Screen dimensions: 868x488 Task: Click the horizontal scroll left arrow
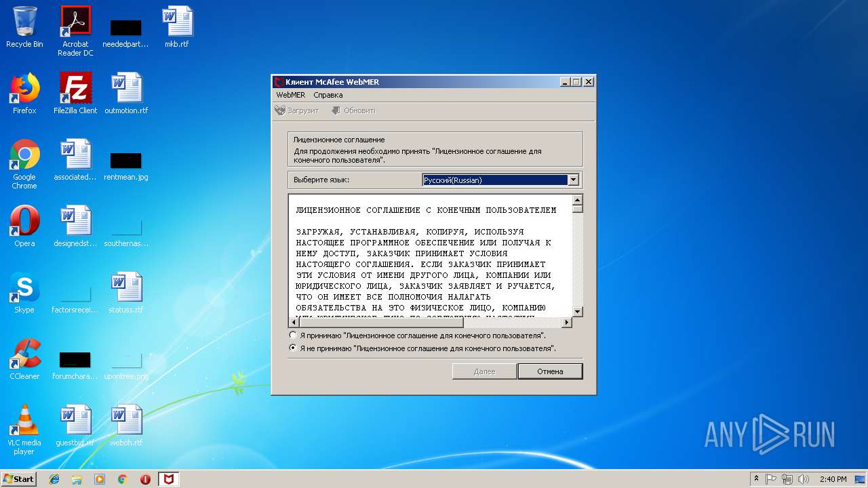click(294, 323)
